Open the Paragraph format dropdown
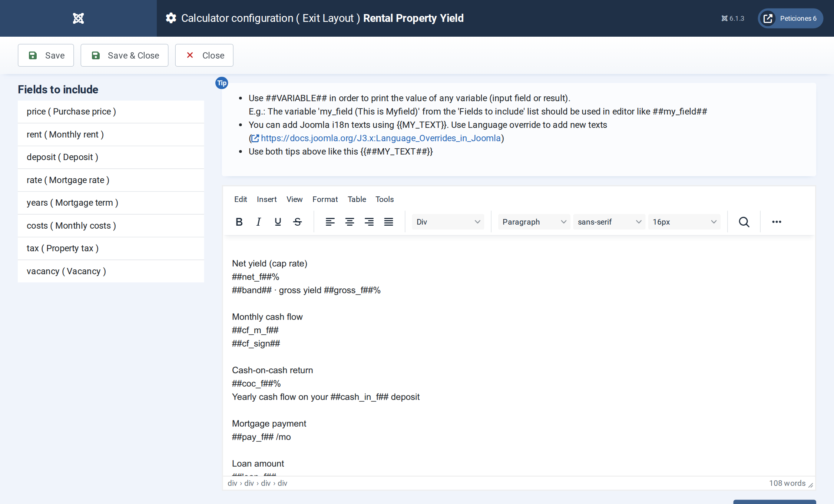This screenshot has height=504, width=834. [x=534, y=222]
